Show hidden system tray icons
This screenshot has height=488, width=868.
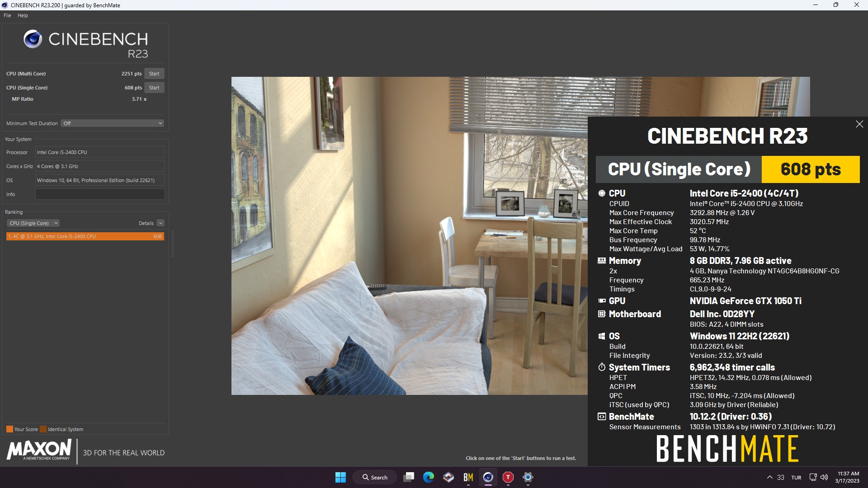pos(769,477)
